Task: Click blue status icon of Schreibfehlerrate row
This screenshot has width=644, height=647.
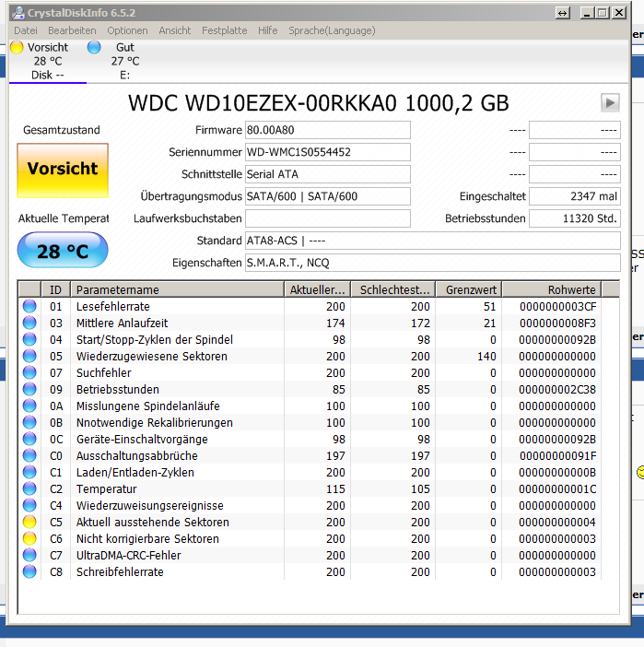Action: [x=29, y=572]
